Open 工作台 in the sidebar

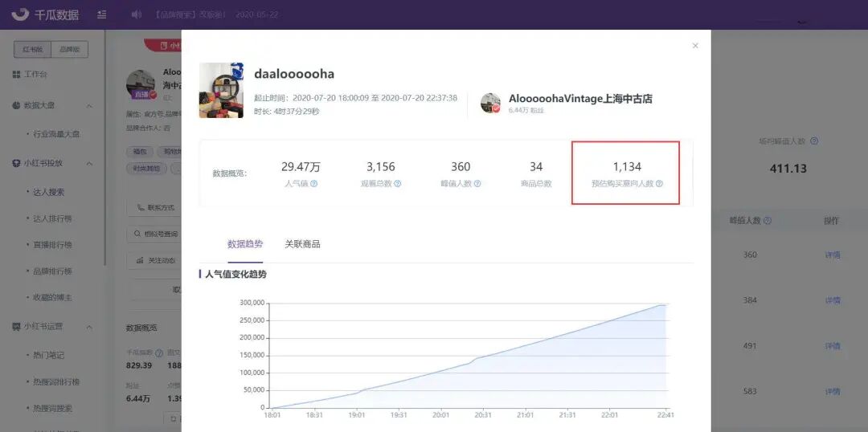click(x=35, y=74)
